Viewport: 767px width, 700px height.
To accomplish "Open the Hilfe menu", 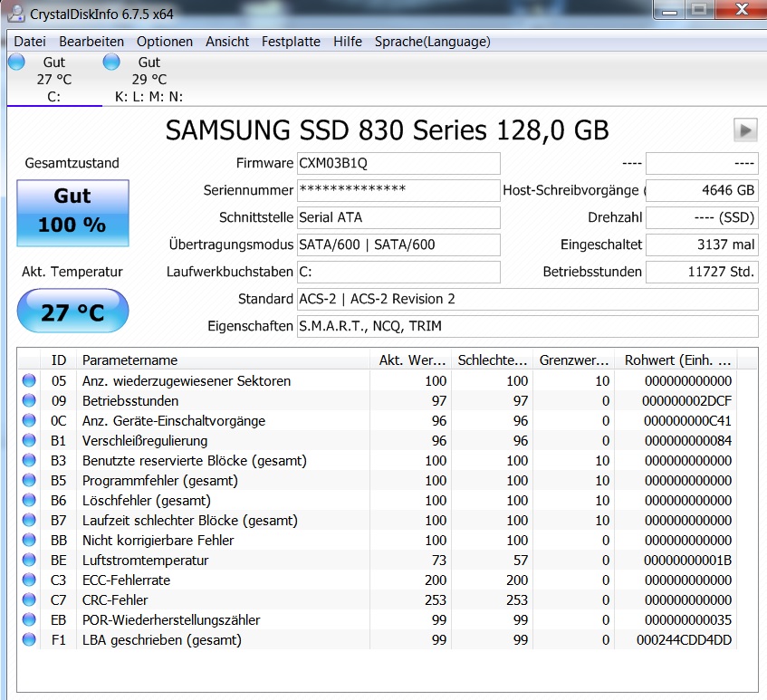I will tap(348, 42).
